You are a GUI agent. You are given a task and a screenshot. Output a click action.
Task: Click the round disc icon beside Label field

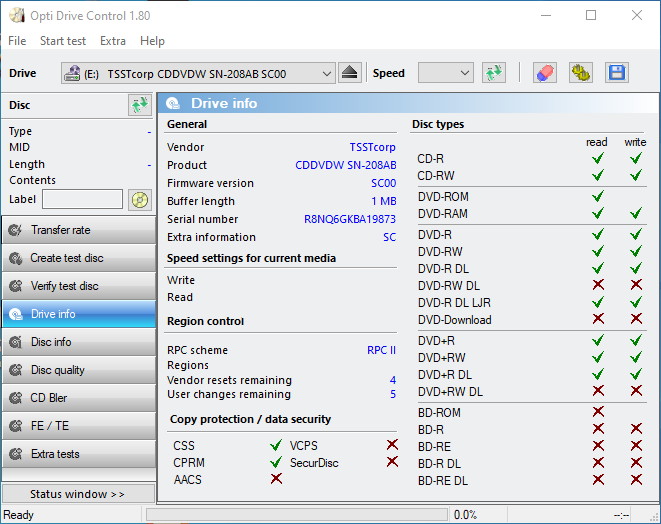tap(139, 200)
